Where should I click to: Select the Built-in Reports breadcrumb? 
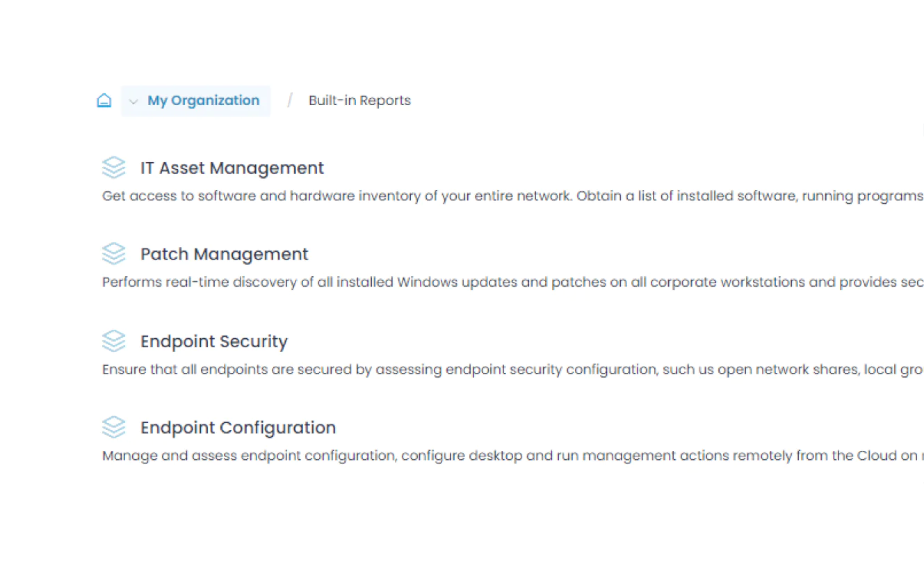359,101
